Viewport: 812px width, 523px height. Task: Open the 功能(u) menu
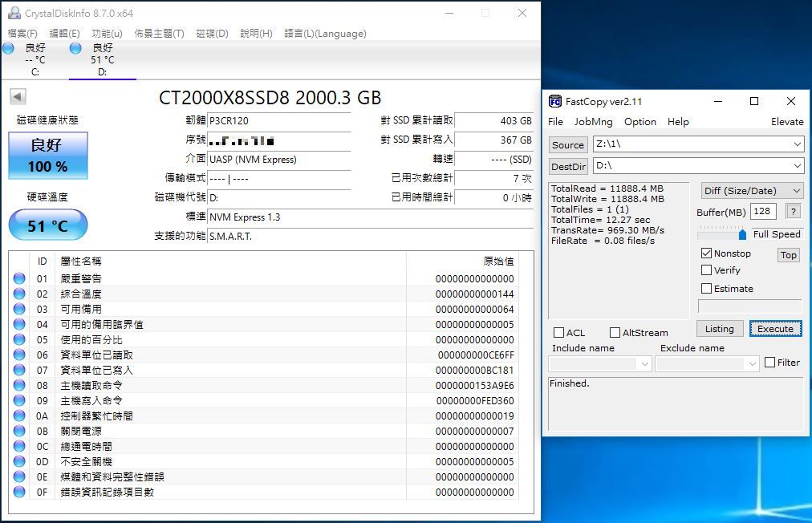click(108, 34)
